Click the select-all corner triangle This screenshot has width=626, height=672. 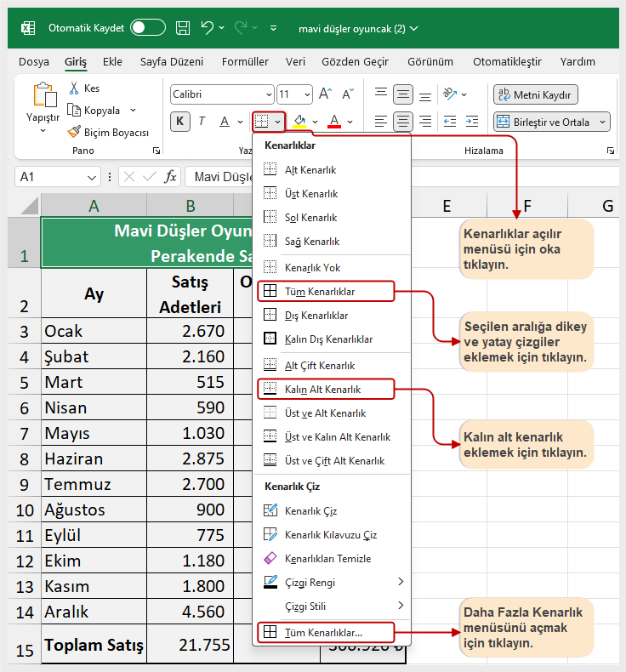pyautogui.click(x=29, y=205)
